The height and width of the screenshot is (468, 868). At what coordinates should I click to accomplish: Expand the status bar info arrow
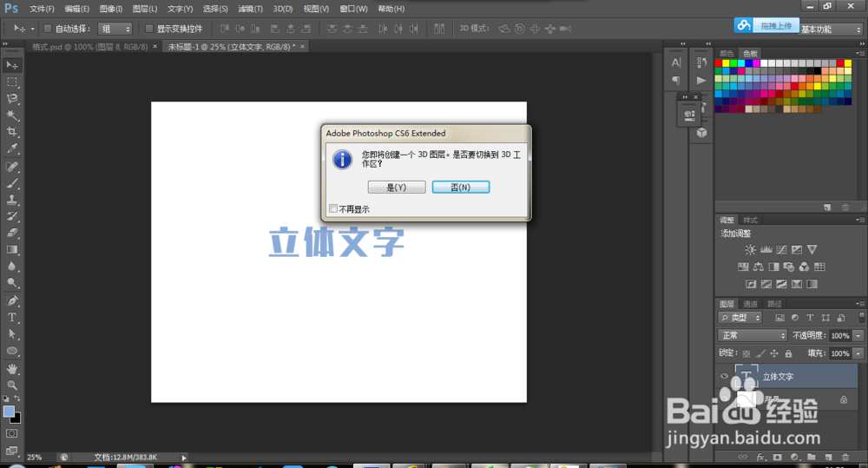184,458
